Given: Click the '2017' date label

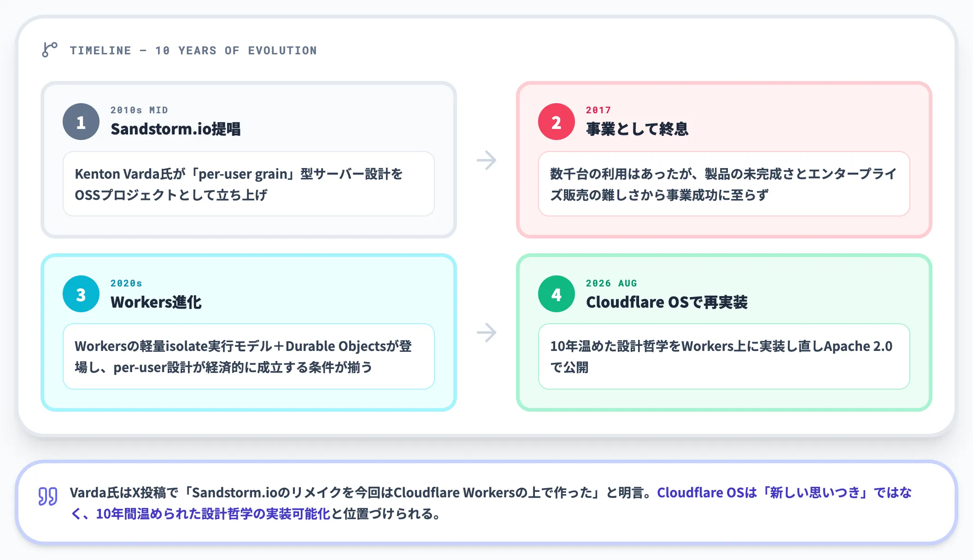Looking at the screenshot, I should pos(598,110).
